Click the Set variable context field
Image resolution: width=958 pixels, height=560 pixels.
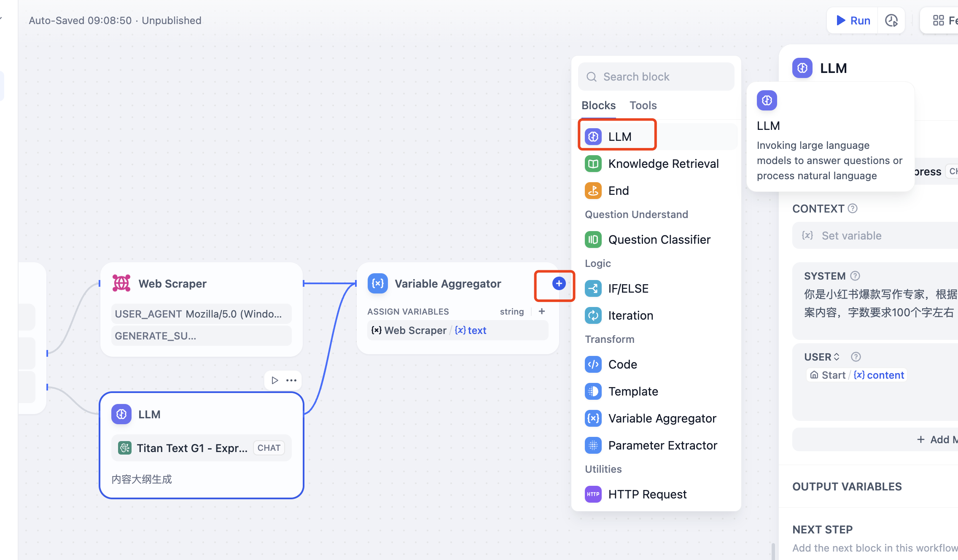coord(875,235)
